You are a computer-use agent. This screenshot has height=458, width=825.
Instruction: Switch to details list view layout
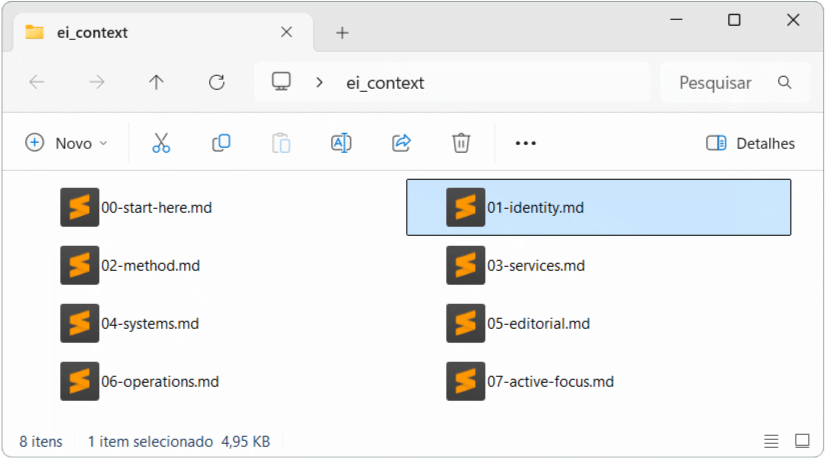click(771, 441)
